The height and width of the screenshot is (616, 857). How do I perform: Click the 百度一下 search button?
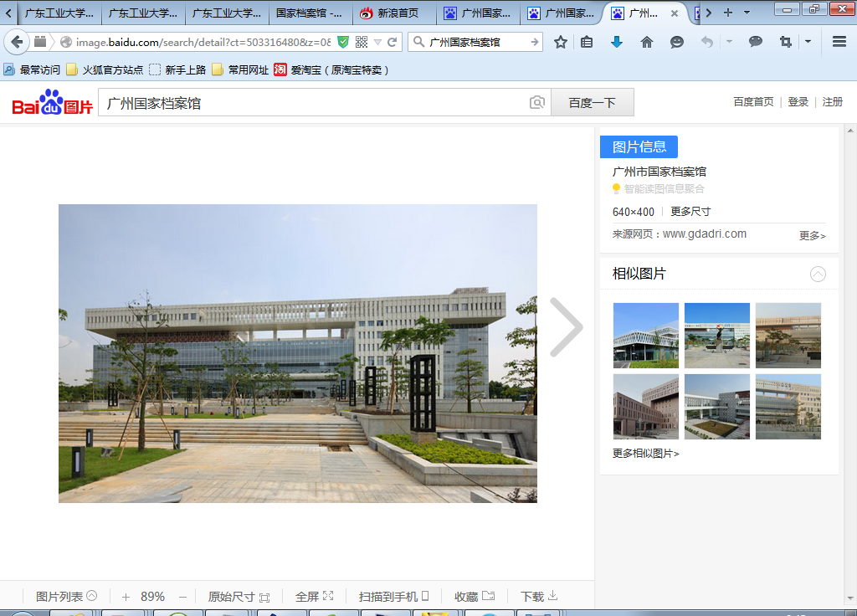point(592,103)
